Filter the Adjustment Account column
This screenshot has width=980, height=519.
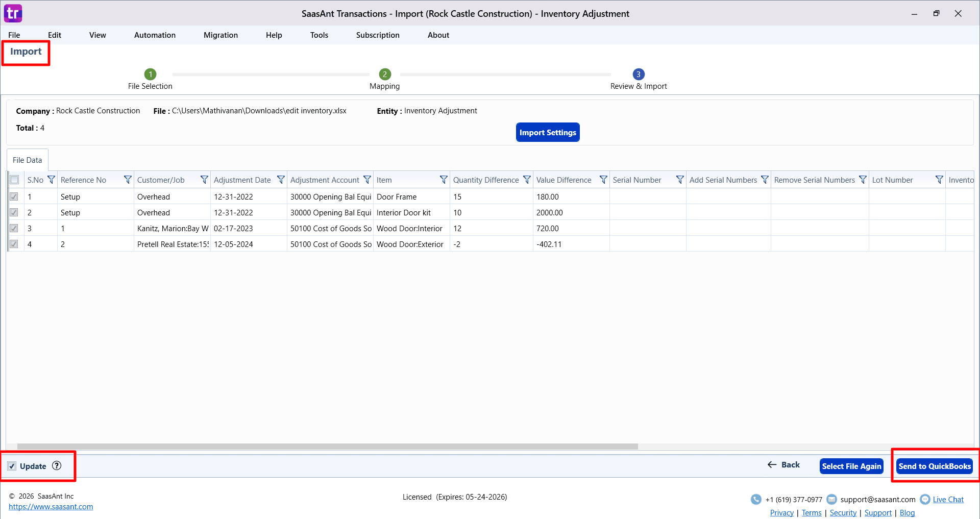367,180
